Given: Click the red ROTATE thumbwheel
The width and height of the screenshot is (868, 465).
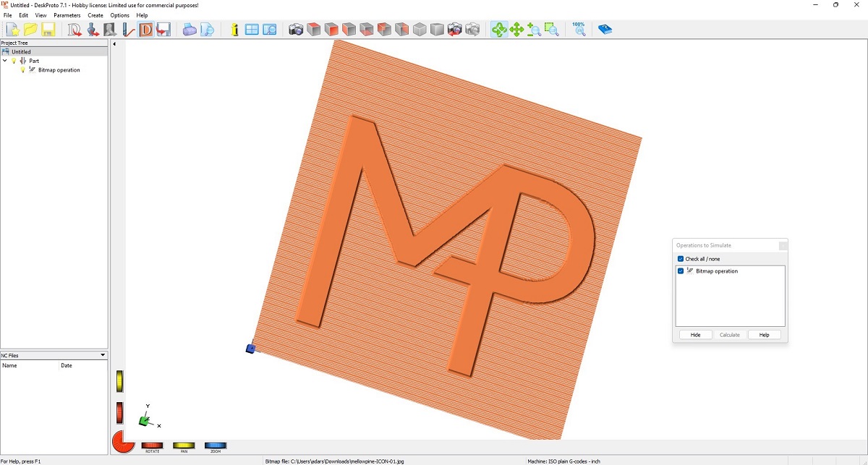Looking at the screenshot, I should tap(152, 445).
